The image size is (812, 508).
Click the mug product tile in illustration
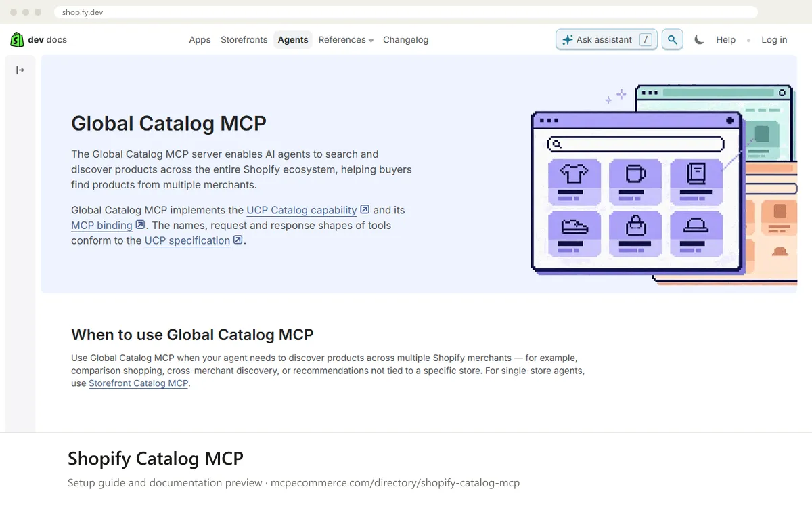[635, 182]
